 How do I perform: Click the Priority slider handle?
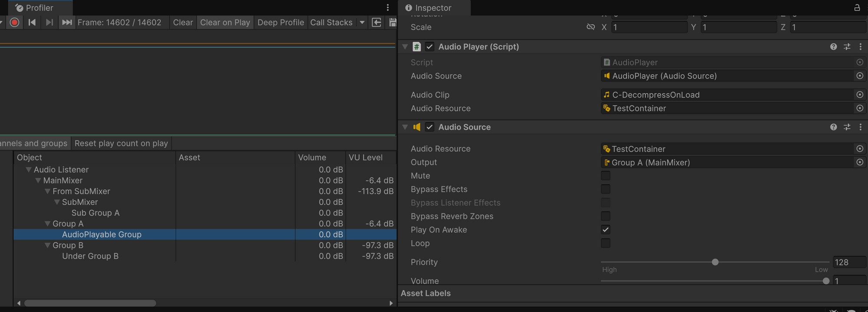tap(715, 262)
